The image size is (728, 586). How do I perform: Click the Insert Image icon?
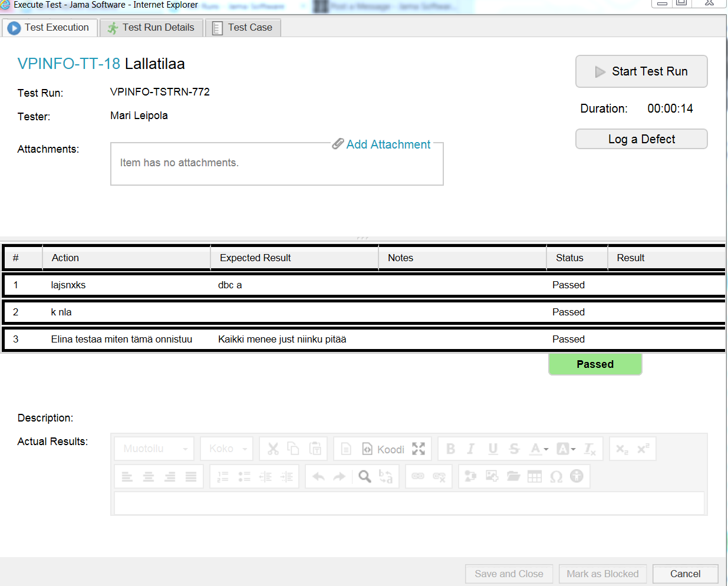(492, 476)
